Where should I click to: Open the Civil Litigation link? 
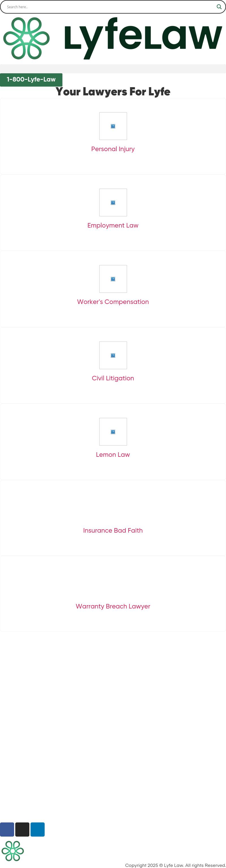pos(113,378)
